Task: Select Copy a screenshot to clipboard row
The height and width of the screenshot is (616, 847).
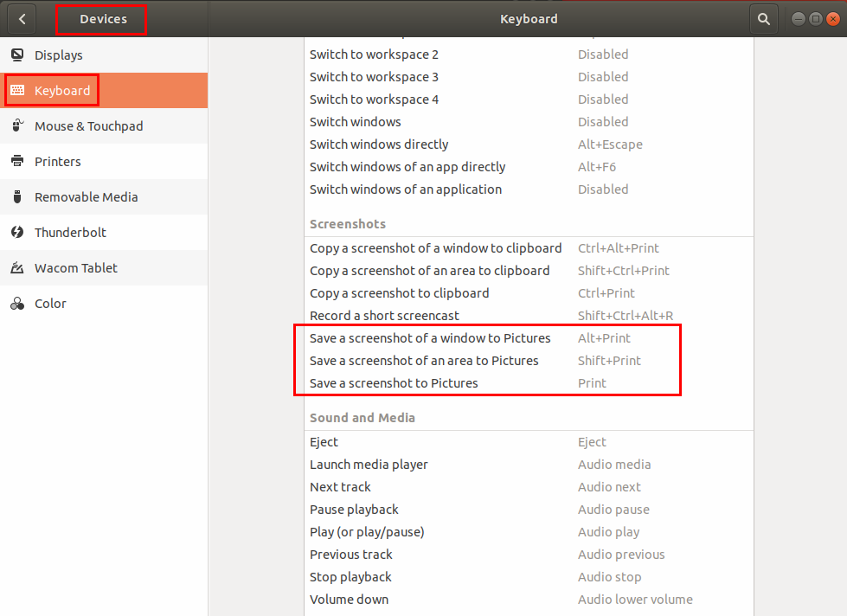Action: [x=529, y=293]
